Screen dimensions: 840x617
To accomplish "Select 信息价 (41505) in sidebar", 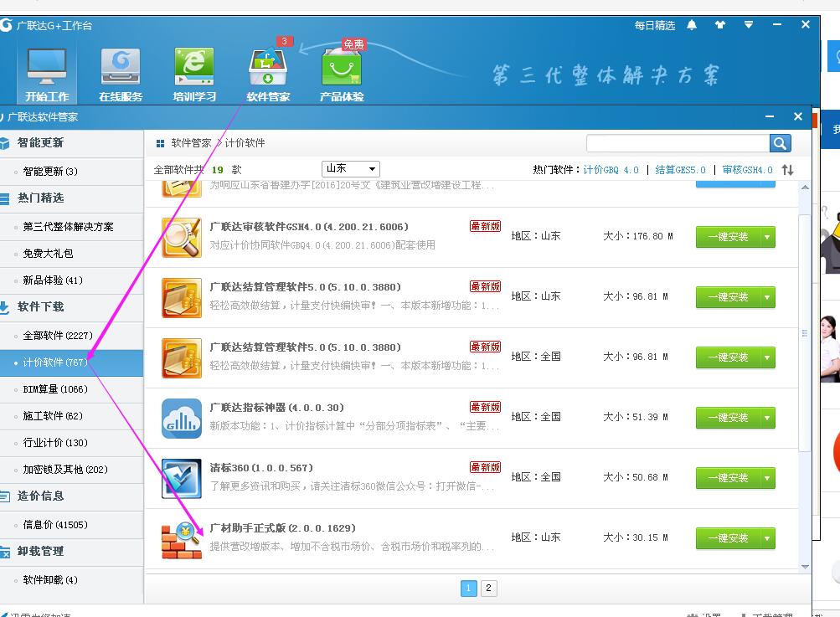I will click(71, 525).
